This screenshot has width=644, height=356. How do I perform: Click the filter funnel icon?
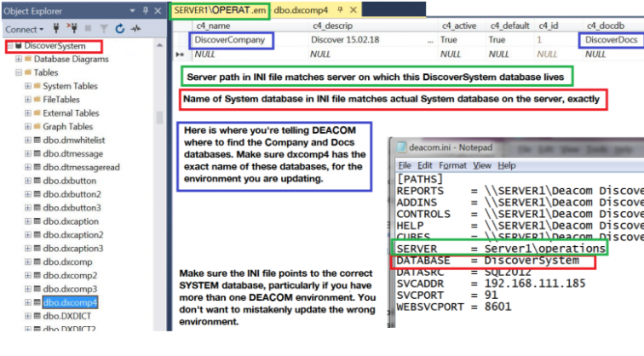(x=104, y=29)
